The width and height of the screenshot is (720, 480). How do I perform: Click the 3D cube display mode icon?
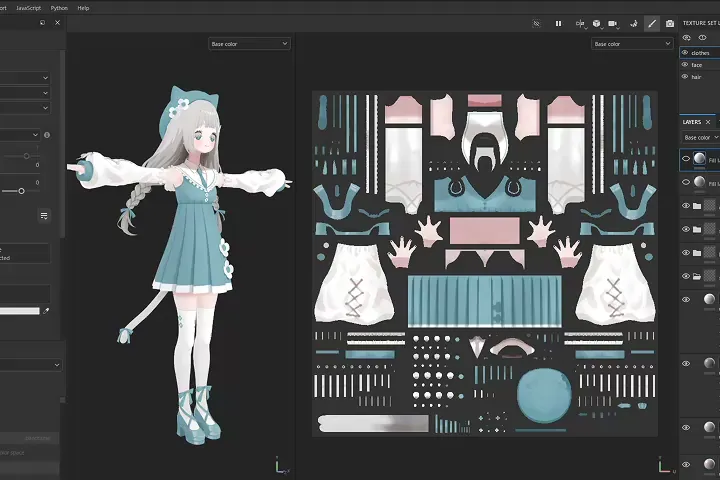click(x=597, y=22)
